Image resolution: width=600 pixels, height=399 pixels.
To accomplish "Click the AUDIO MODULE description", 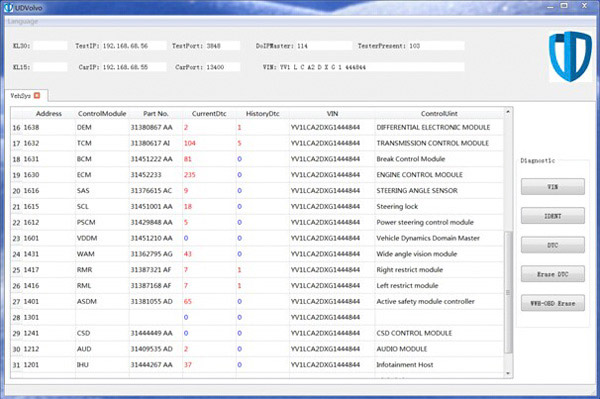I will click(402, 349).
